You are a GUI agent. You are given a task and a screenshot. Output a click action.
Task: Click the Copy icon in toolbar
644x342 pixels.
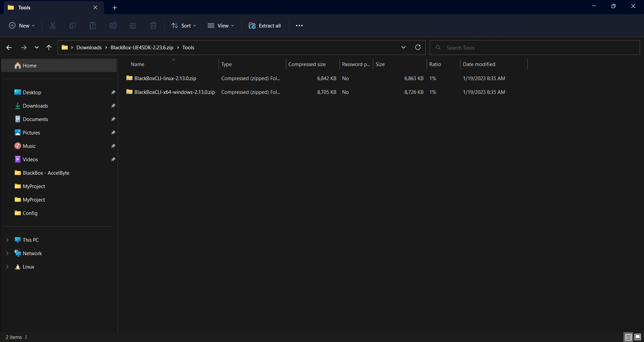tap(73, 25)
